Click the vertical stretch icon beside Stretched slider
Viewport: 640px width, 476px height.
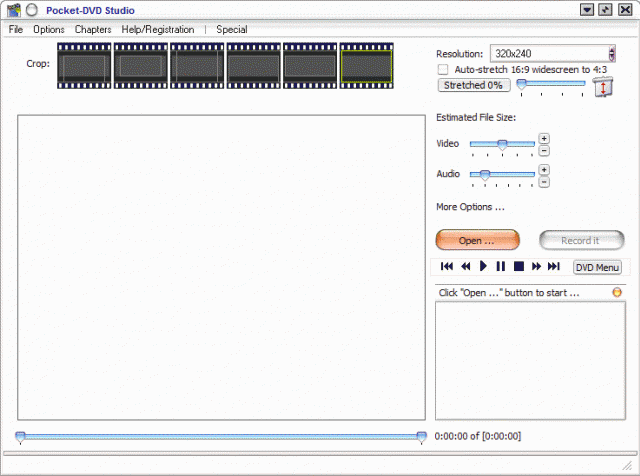click(x=602, y=87)
